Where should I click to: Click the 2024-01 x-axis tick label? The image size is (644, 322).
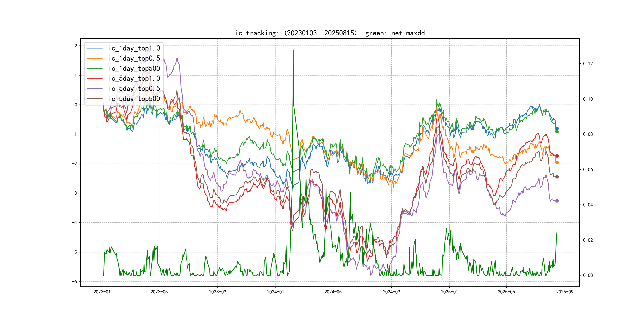coord(275,292)
